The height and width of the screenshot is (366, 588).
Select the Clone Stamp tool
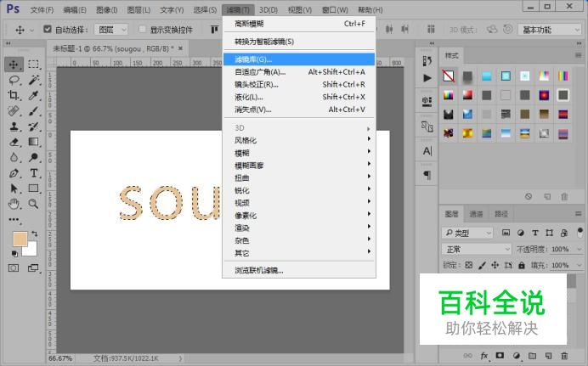coord(14,127)
